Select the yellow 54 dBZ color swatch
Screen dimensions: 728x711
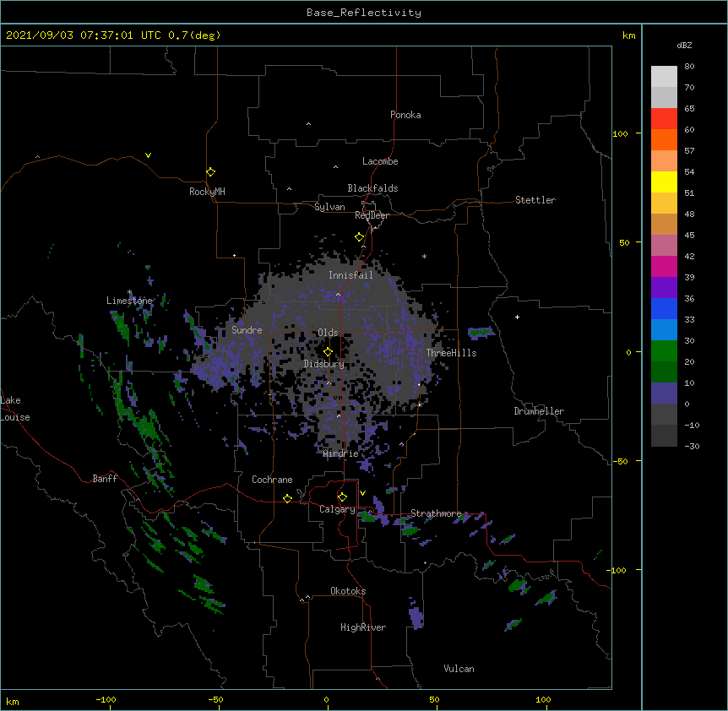(664, 182)
